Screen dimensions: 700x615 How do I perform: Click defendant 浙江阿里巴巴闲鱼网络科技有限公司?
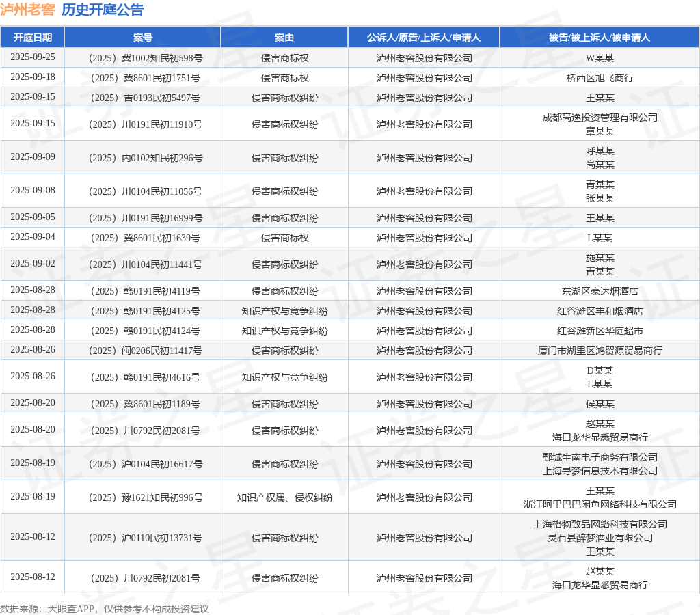tap(600, 504)
